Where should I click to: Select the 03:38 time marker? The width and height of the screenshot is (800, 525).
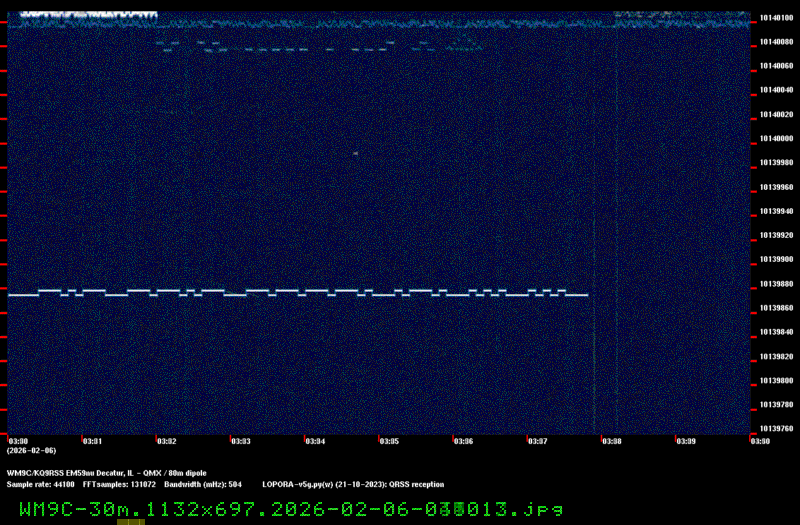pos(611,441)
